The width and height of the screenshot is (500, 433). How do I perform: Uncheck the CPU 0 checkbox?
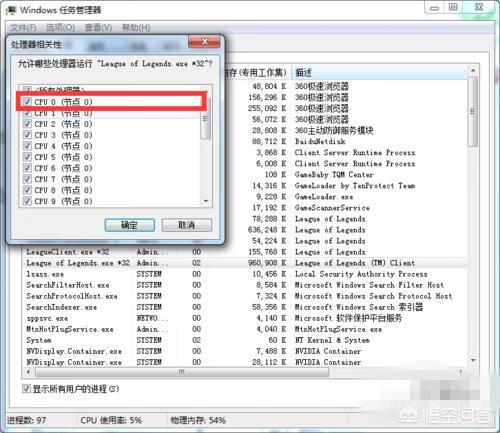(27, 102)
